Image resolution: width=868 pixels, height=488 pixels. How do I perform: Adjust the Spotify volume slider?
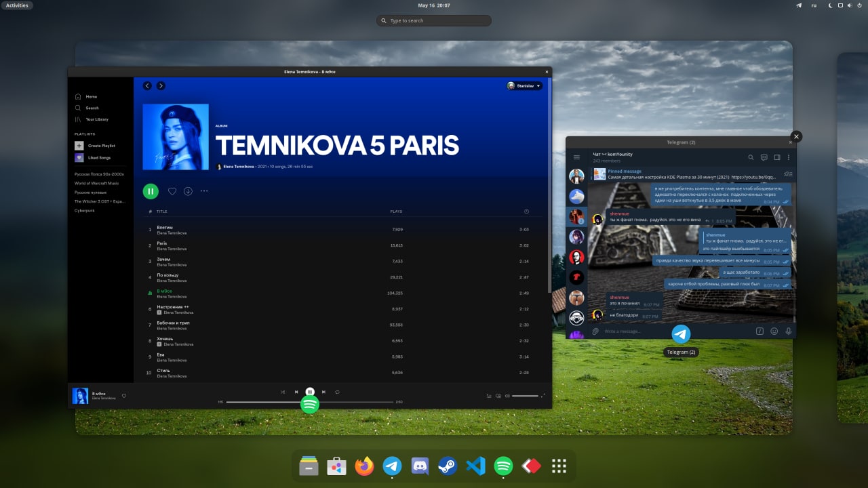point(525,395)
